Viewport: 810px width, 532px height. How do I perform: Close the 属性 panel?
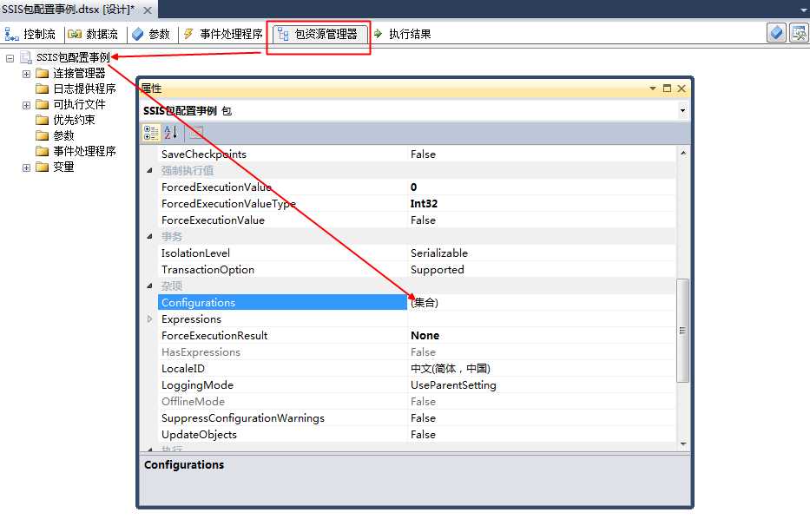[x=682, y=89]
